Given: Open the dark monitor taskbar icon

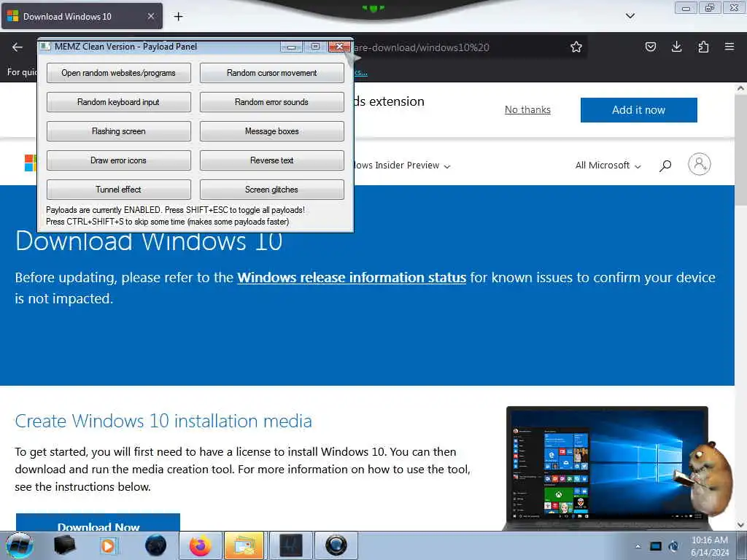Looking at the screenshot, I should (291, 545).
